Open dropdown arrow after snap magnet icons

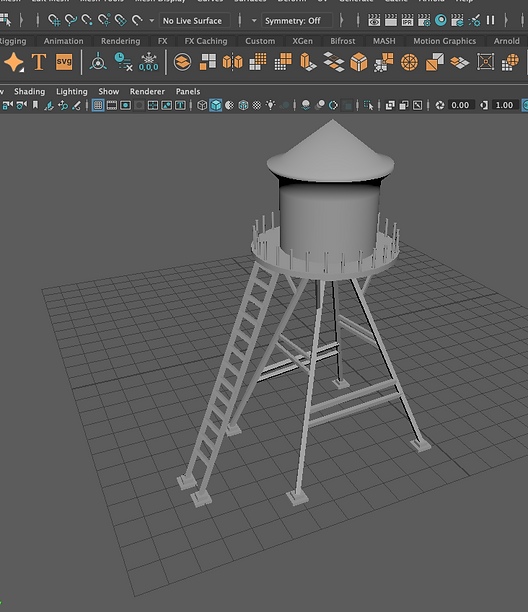[152, 21]
